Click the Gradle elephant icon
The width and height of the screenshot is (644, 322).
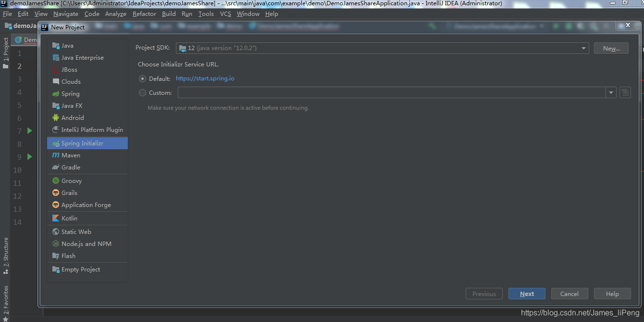56,167
